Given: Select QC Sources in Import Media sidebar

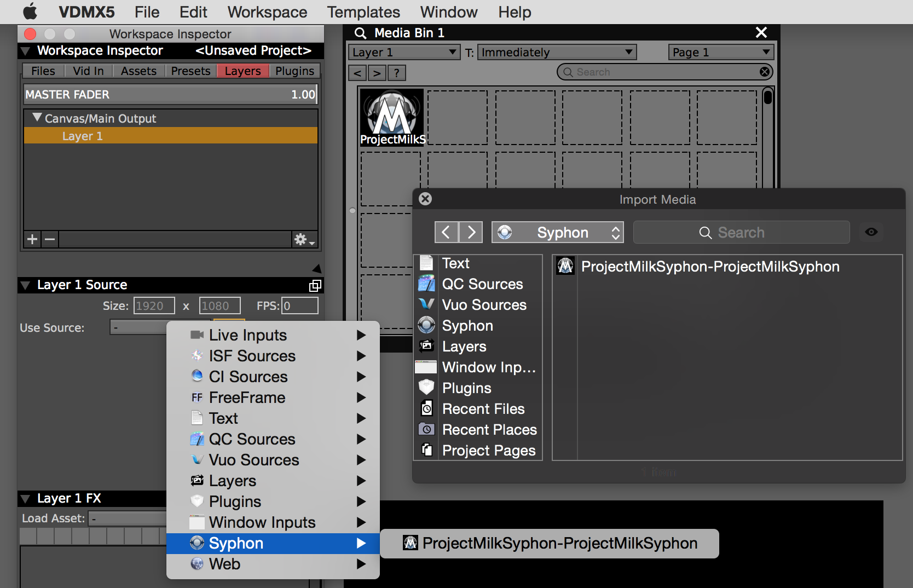Looking at the screenshot, I should click(x=478, y=284).
